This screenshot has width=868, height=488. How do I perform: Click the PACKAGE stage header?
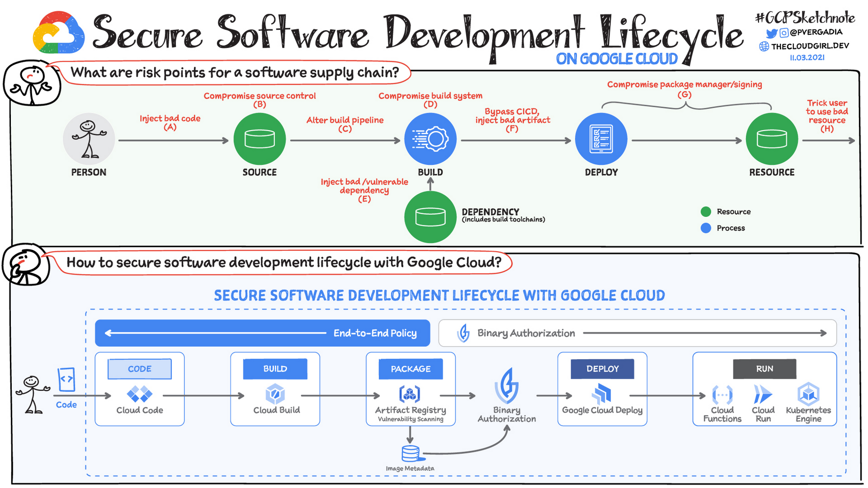point(411,369)
